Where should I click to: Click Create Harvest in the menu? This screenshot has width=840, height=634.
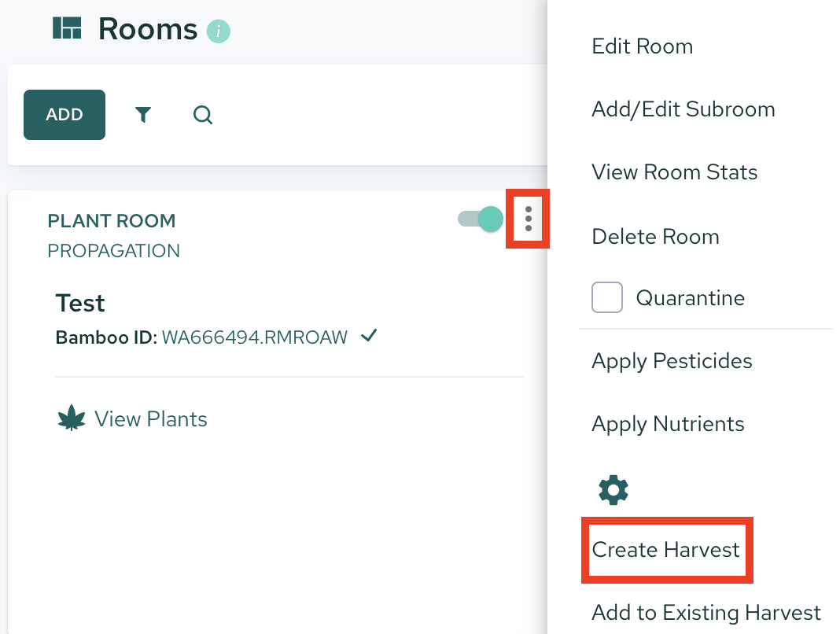pyautogui.click(x=666, y=549)
